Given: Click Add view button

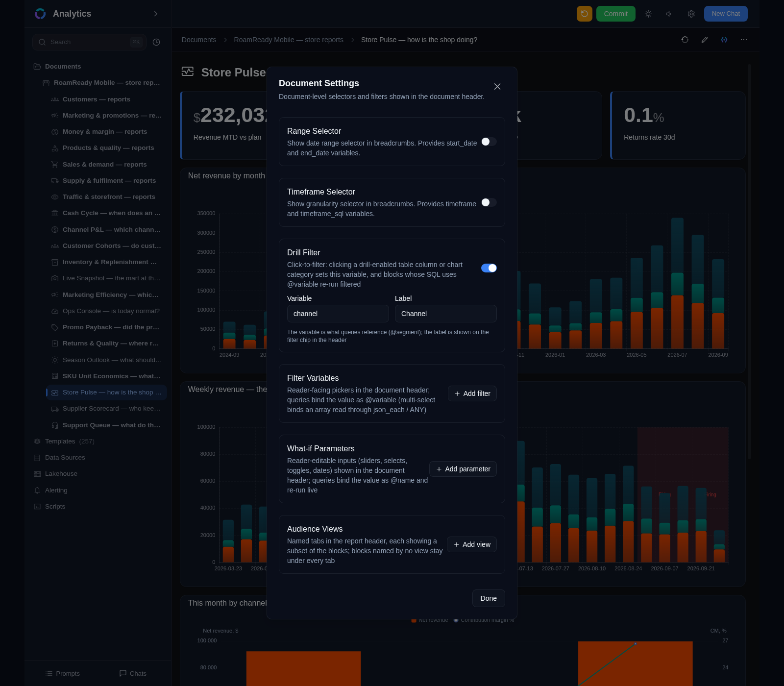Looking at the screenshot, I should click(472, 544).
